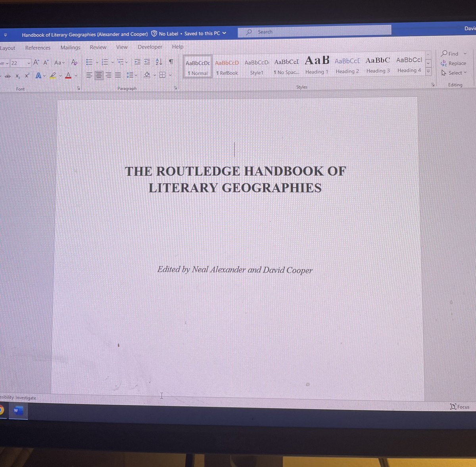Open the References tab
476x467 pixels.
[38, 48]
